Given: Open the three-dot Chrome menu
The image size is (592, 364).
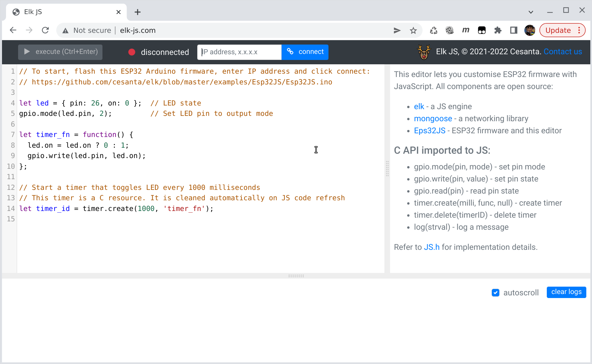Looking at the screenshot, I should coord(579,30).
